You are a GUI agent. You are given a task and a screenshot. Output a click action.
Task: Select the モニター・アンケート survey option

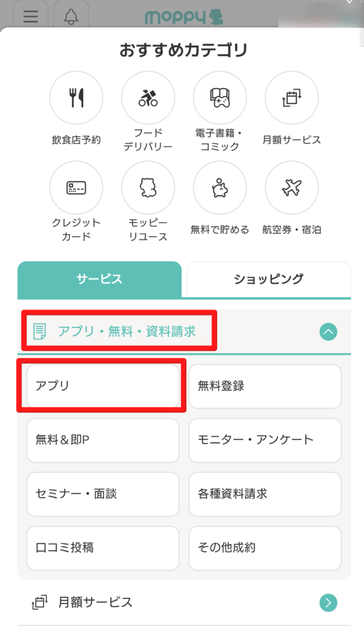click(265, 440)
